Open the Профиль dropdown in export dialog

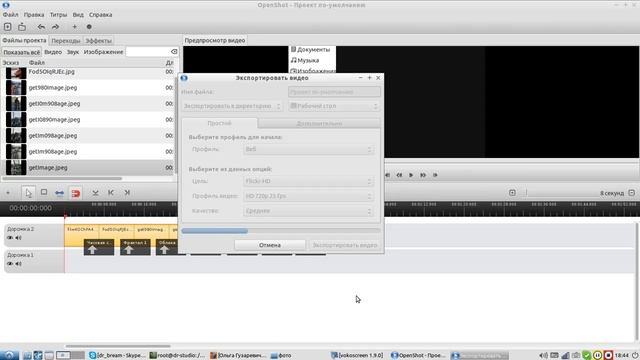click(x=308, y=149)
